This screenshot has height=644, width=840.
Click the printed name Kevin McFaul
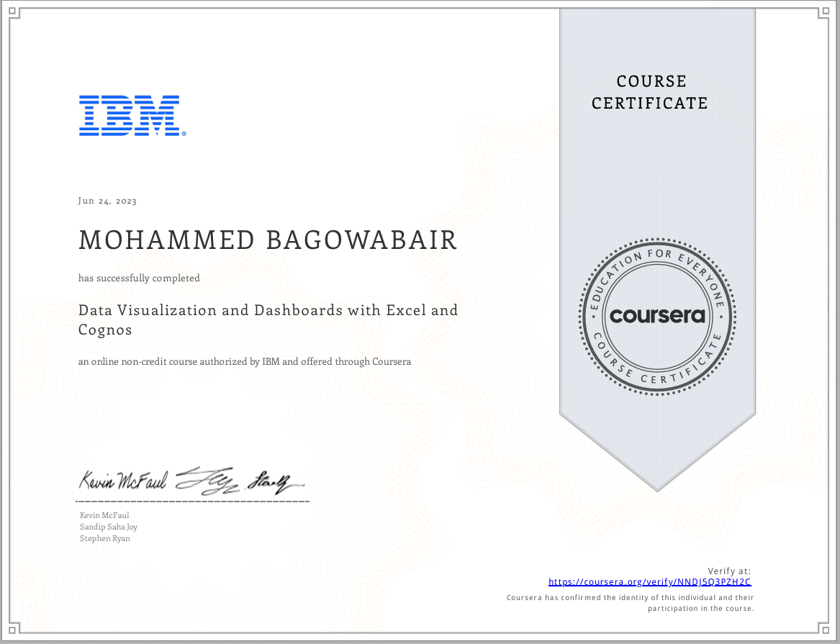point(104,515)
